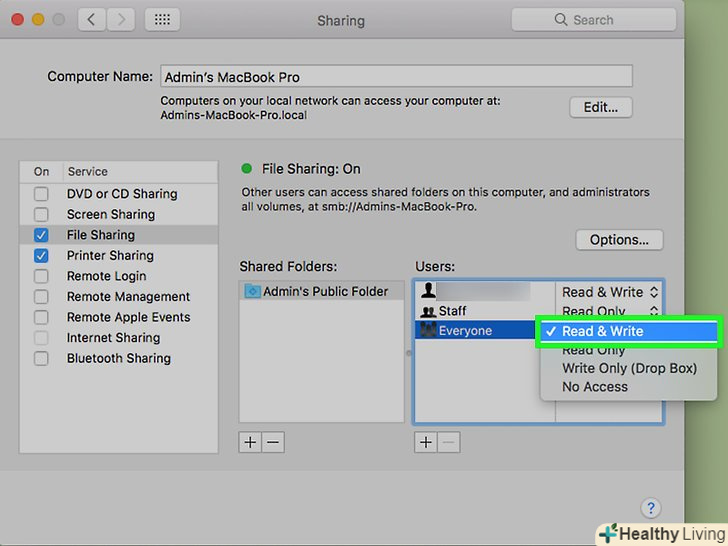Image resolution: width=728 pixels, height=546 pixels.
Task: Click the Staff group icon
Action: point(428,311)
